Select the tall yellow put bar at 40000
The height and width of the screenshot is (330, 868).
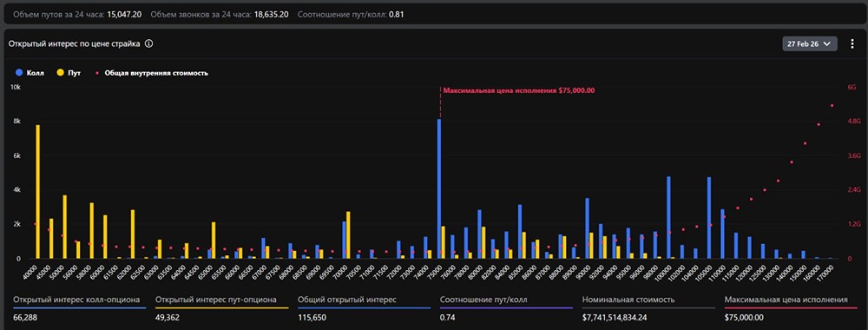[x=37, y=192]
